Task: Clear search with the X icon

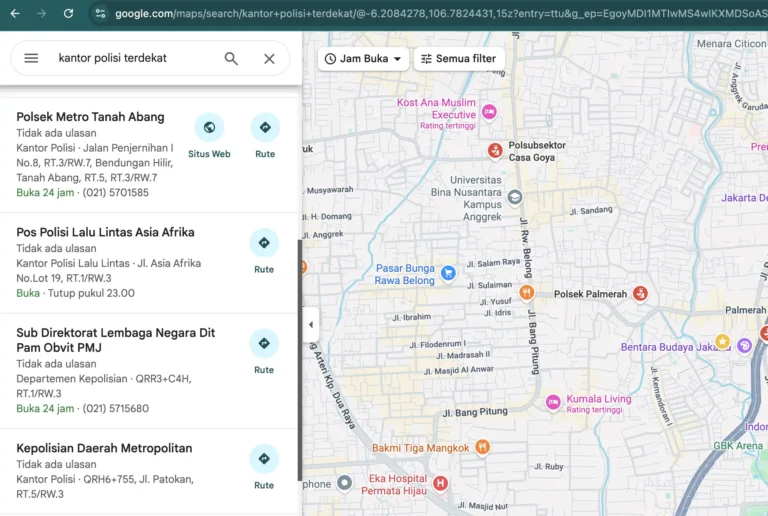Action: point(269,58)
